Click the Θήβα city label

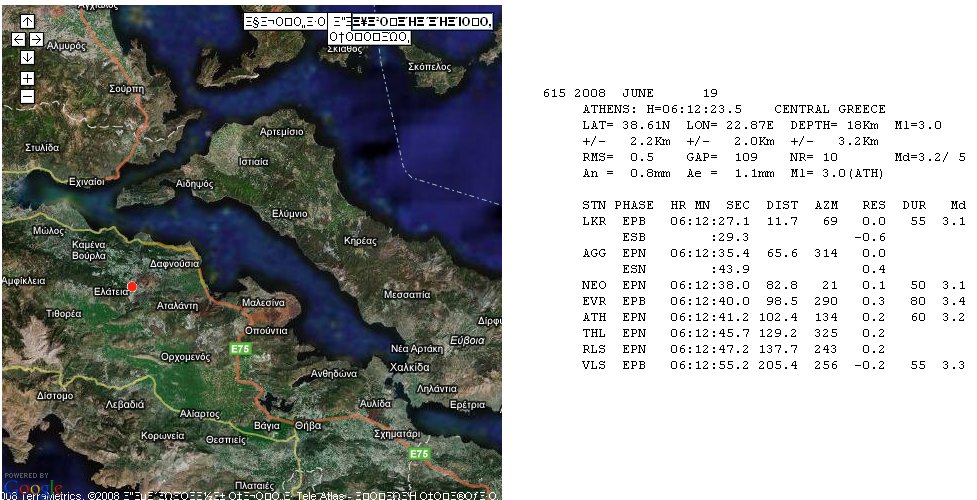click(x=308, y=425)
